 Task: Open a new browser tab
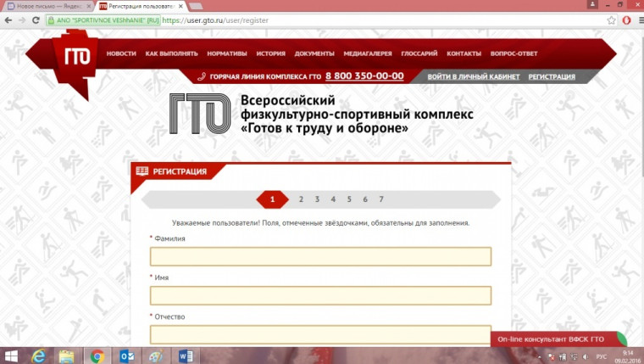pyautogui.click(x=196, y=6)
